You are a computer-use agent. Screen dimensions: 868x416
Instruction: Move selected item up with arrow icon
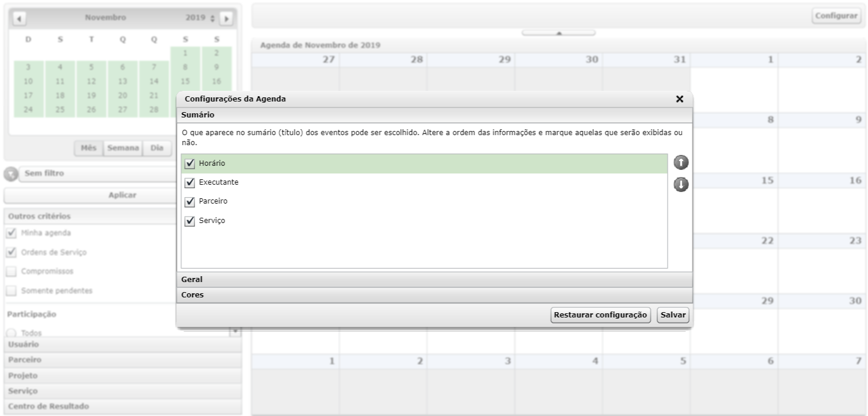(681, 163)
